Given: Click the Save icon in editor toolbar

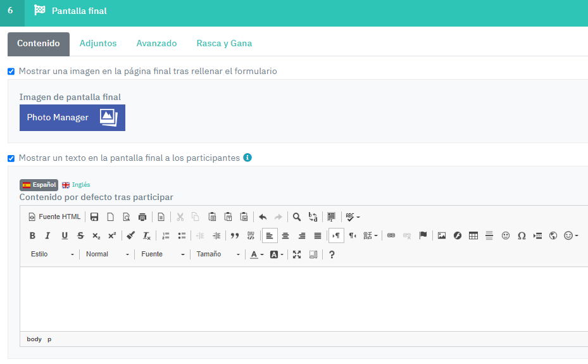Looking at the screenshot, I should click(x=94, y=217).
